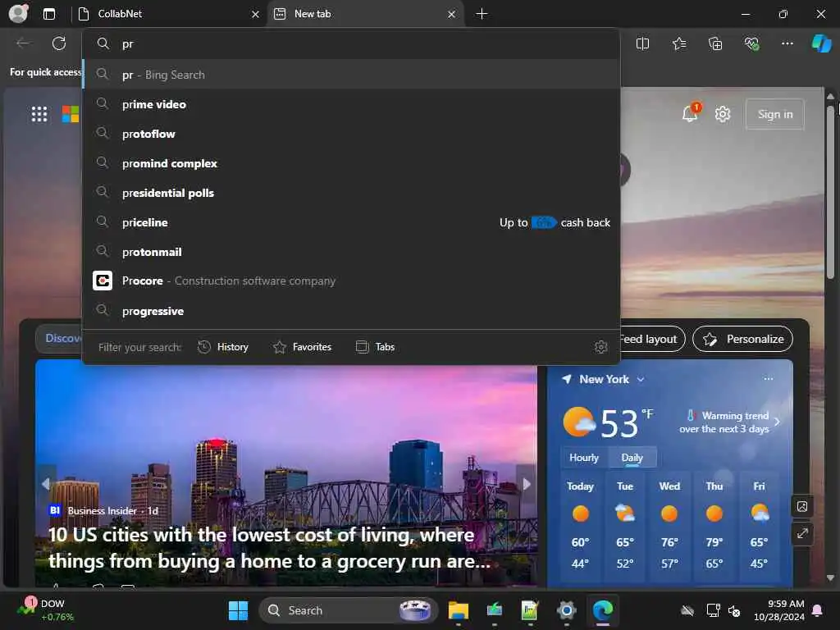The height and width of the screenshot is (630, 840).
Task: Open the Edge profile avatar
Action: 19,13
